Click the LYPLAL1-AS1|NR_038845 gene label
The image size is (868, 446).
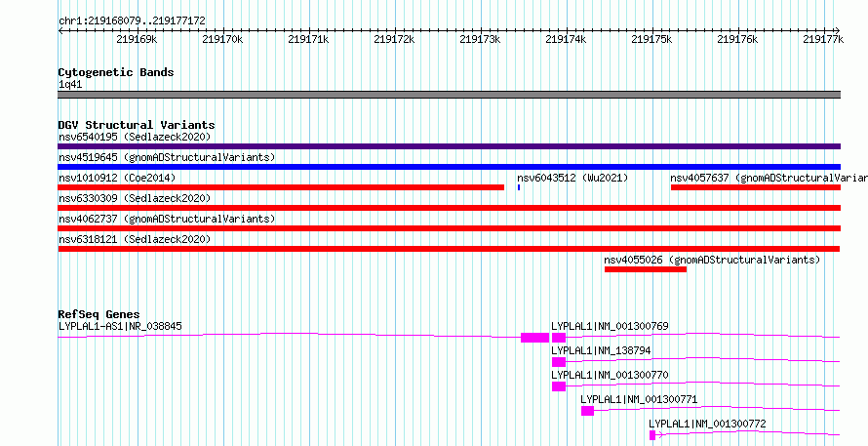pos(120,326)
